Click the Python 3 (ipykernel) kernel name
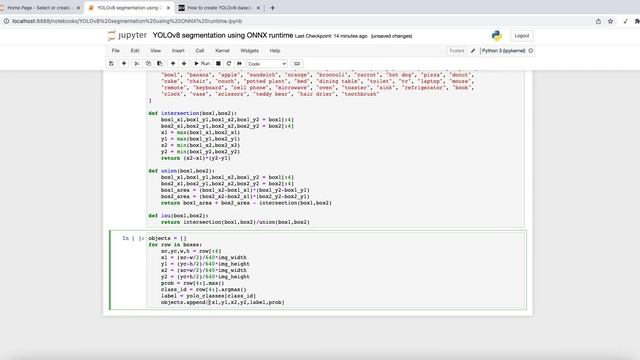Image resolution: width=640 pixels, height=360 pixels. click(503, 51)
